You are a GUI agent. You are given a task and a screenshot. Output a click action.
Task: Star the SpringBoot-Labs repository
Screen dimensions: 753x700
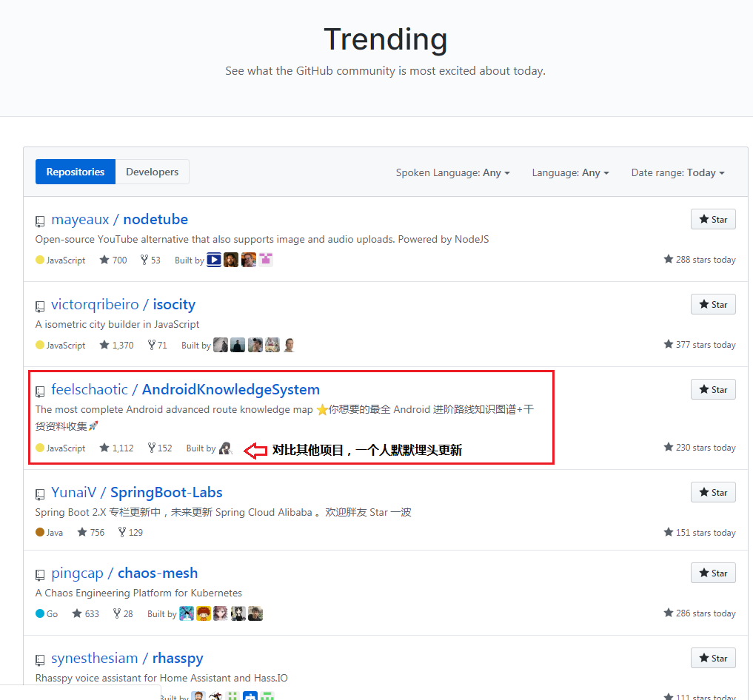click(x=713, y=492)
